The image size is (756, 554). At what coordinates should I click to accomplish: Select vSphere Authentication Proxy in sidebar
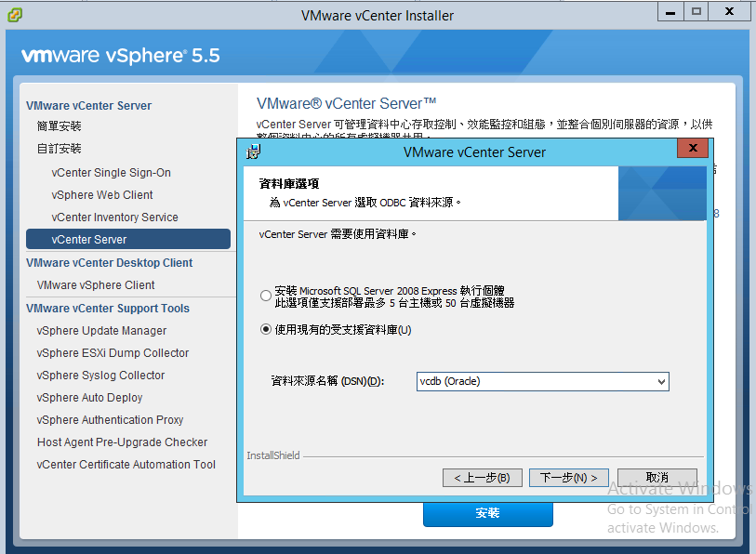pyautogui.click(x=110, y=420)
